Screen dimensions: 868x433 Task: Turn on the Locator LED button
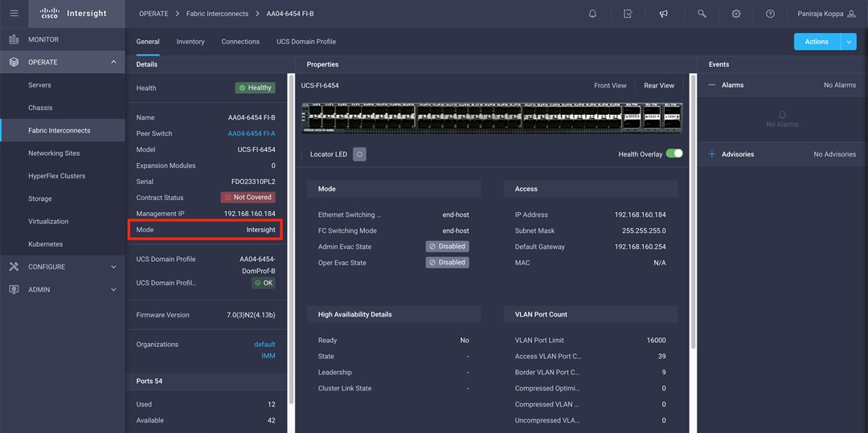click(359, 154)
